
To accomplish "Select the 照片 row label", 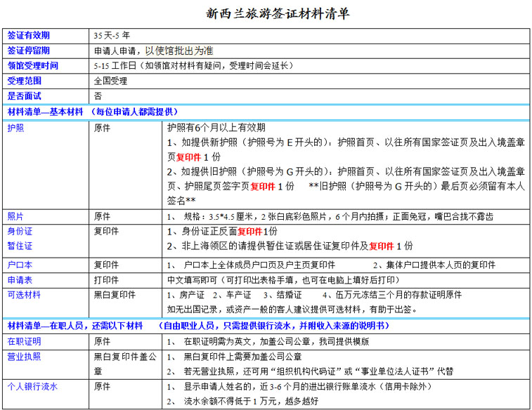I will point(15,216).
